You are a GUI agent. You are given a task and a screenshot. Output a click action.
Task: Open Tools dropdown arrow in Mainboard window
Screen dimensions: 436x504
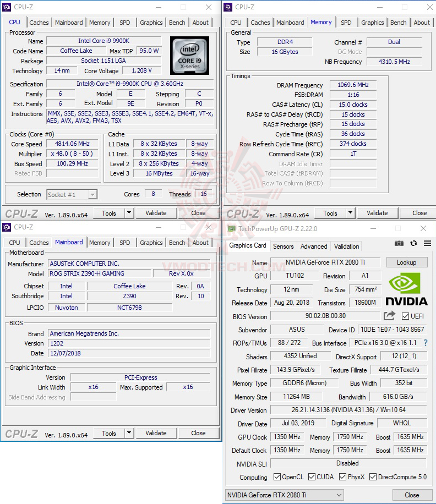coord(129,433)
